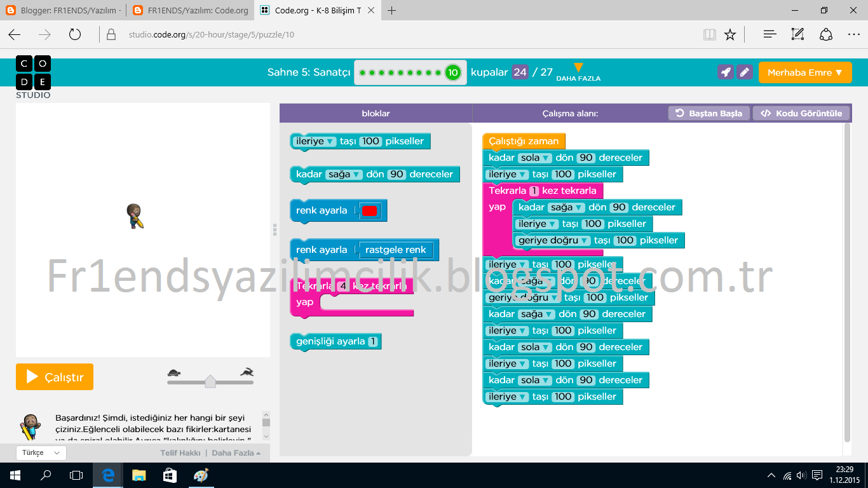Click the artist avatar beside instructions
The height and width of the screenshot is (488, 868).
pyautogui.click(x=29, y=426)
